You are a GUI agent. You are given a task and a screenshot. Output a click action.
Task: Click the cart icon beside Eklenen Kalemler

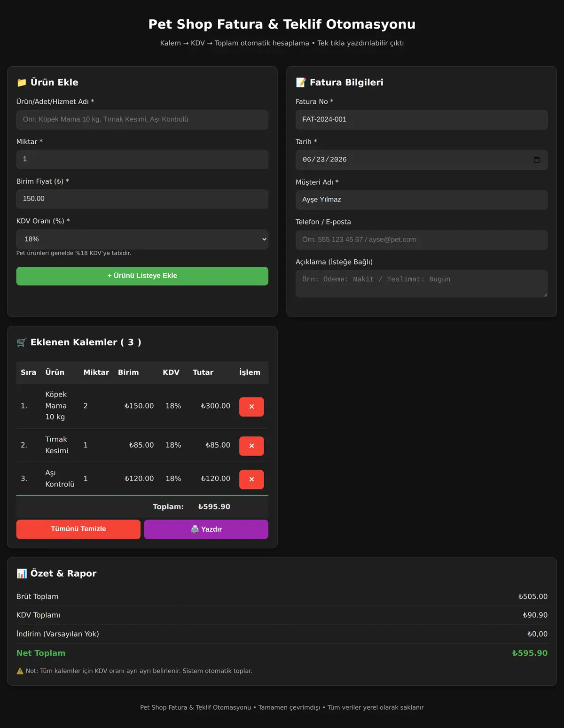coord(22,342)
